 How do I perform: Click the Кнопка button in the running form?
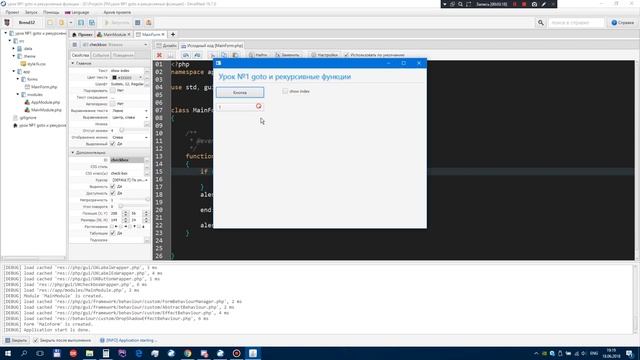(x=240, y=93)
